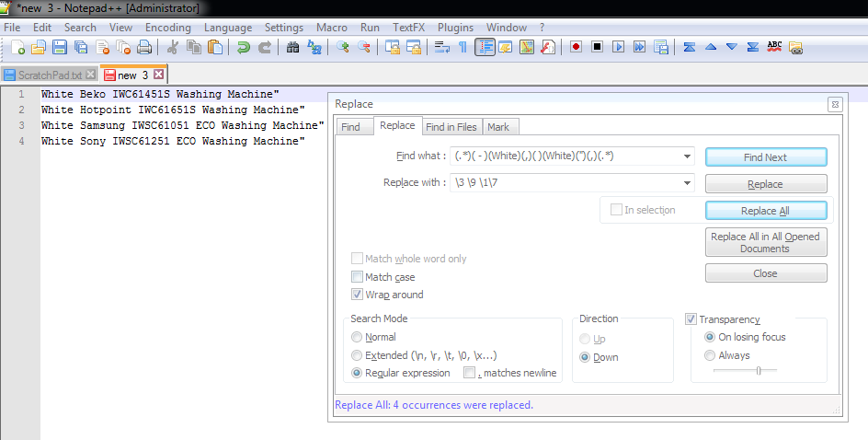This screenshot has width=868, height=440.
Task: Select Regular expression search mode
Action: coord(357,373)
